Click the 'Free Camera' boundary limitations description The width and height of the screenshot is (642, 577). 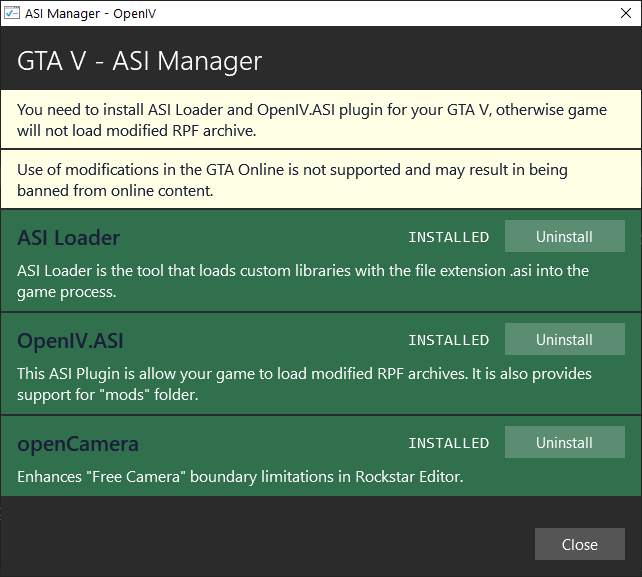point(240,477)
